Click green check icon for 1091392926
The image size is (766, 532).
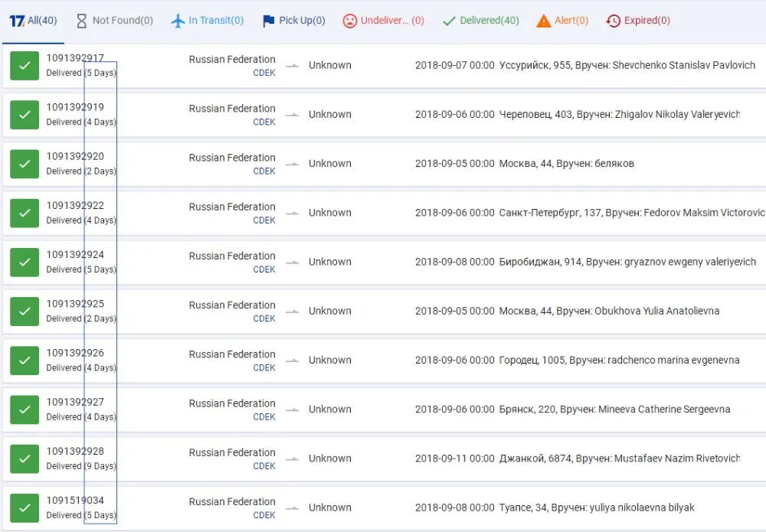(25, 361)
